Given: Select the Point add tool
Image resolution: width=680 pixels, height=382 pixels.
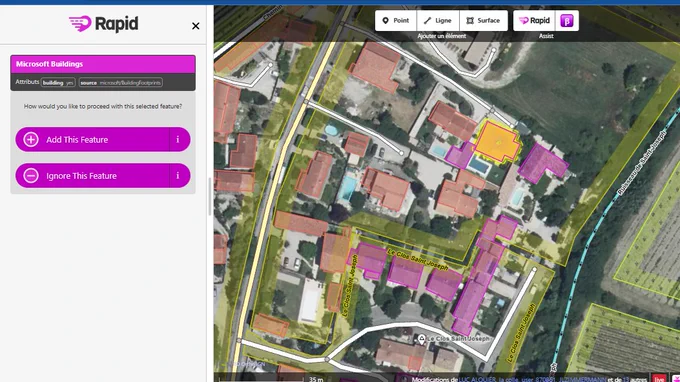Looking at the screenshot, I should [x=396, y=20].
